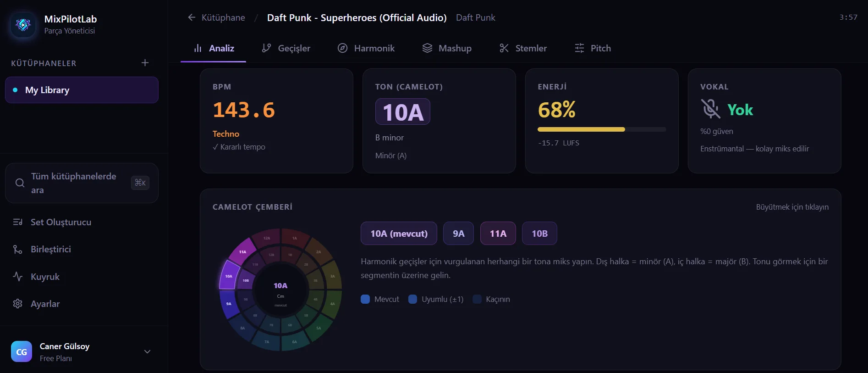Select the 4A segment on the Camelot wheel
The width and height of the screenshot is (868, 373).
332,304
